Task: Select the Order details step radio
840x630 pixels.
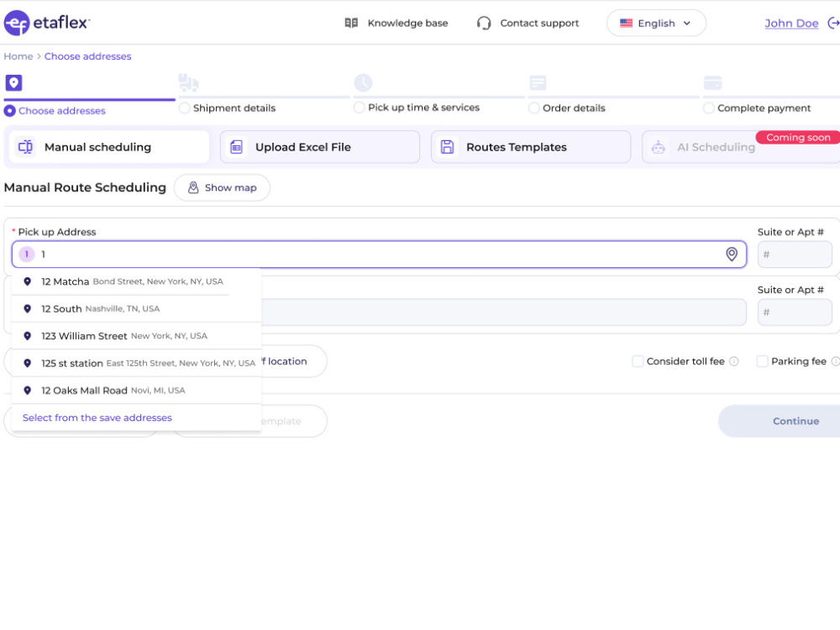Action: point(533,108)
